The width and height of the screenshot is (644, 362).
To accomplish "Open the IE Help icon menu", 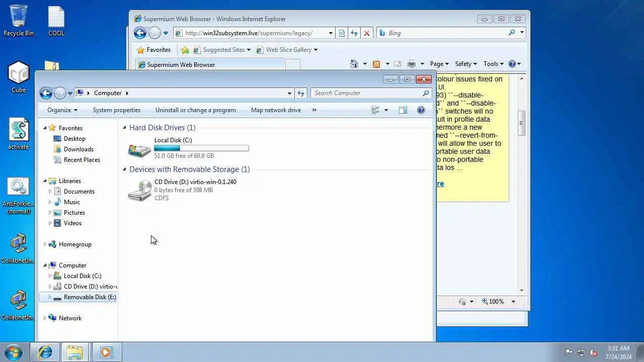I will pos(515,64).
